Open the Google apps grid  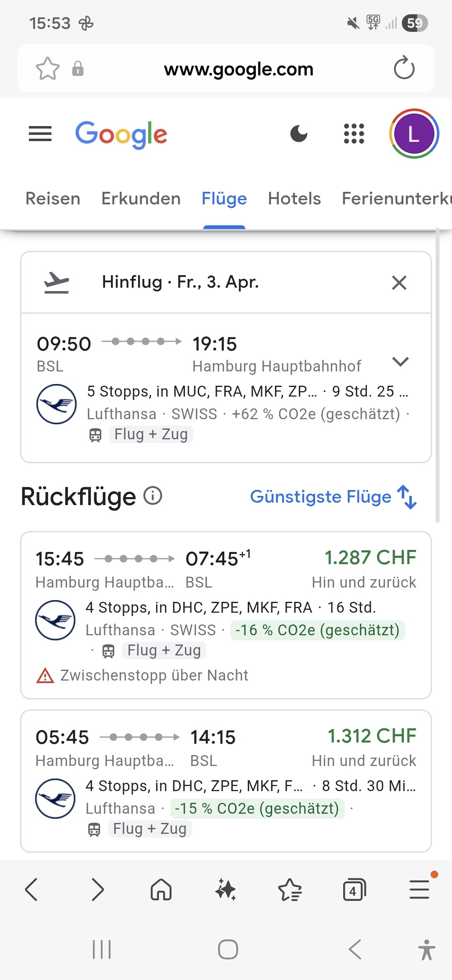pos(354,134)
